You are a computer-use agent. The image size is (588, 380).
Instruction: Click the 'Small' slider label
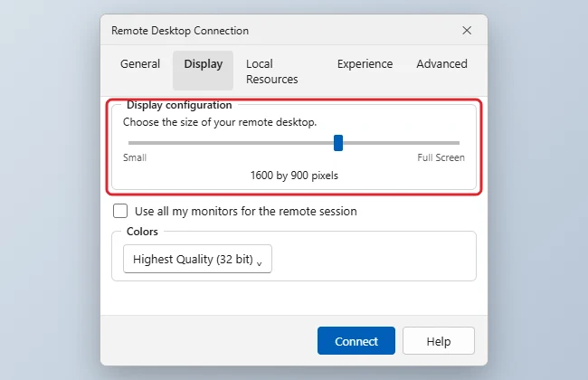135,157
